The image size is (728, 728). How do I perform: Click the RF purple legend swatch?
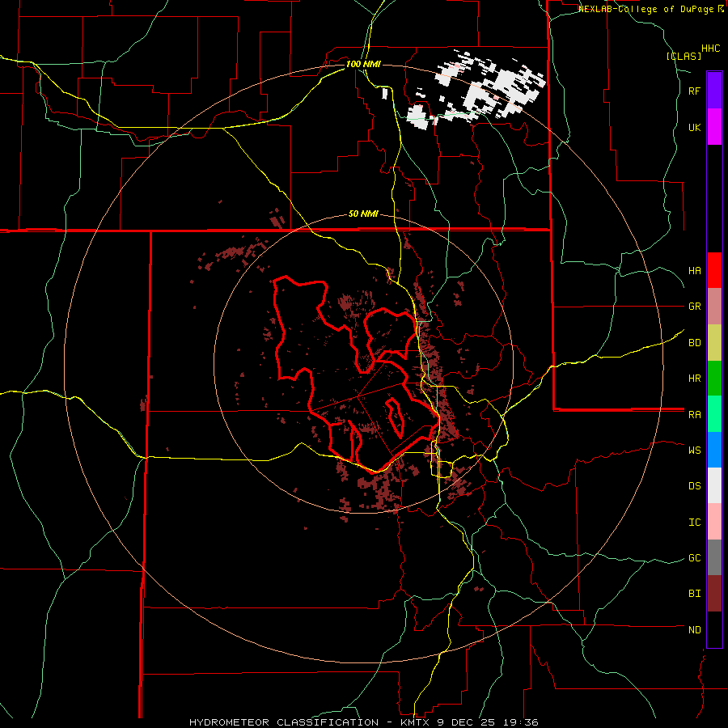tap(714, 91)
